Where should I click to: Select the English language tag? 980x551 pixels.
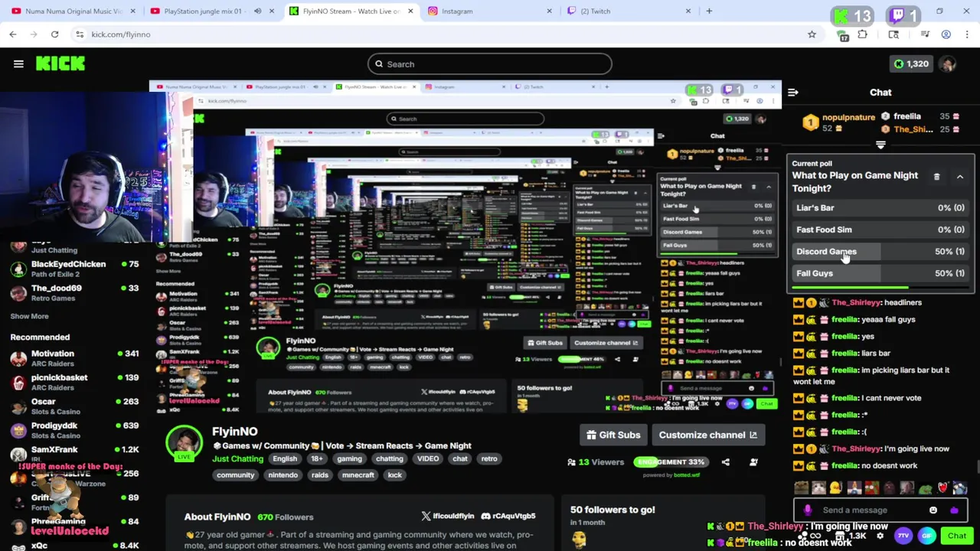click(x=285, y=459)
